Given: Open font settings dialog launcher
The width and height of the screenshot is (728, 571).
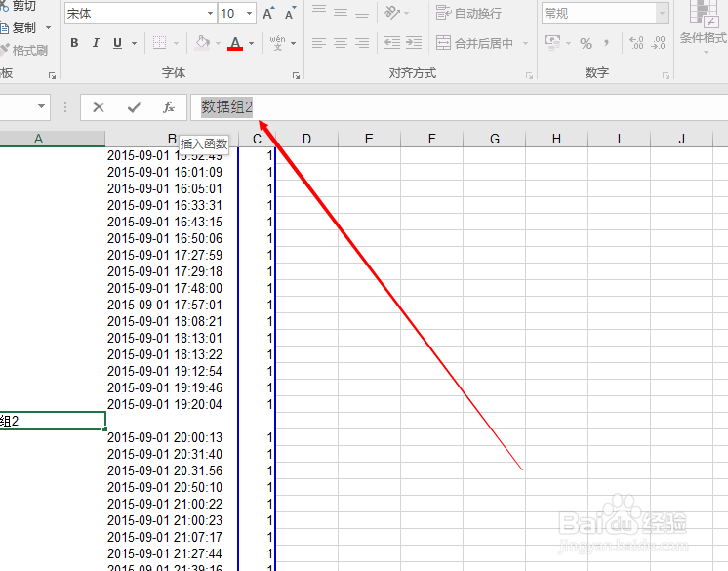Looking at the screenshot, I should (296, 75).
